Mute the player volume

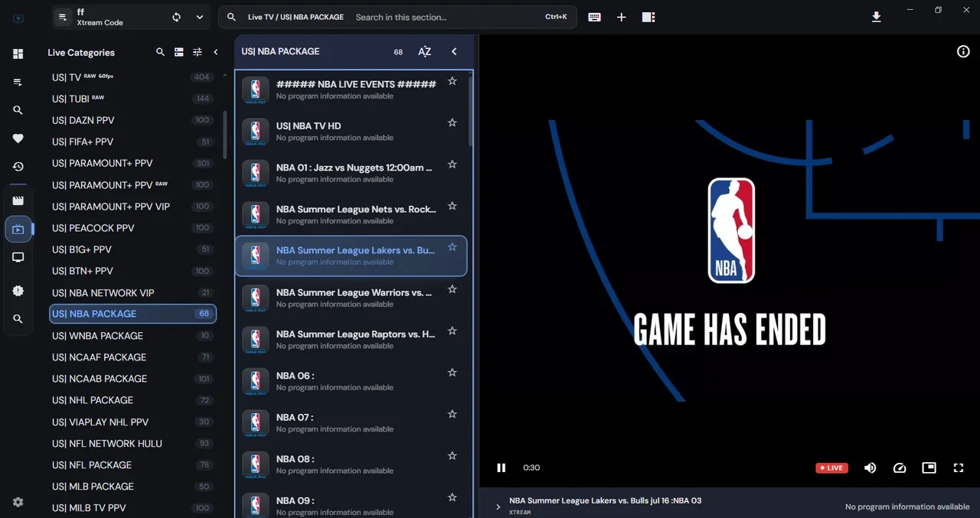click(x=870, y=468)
